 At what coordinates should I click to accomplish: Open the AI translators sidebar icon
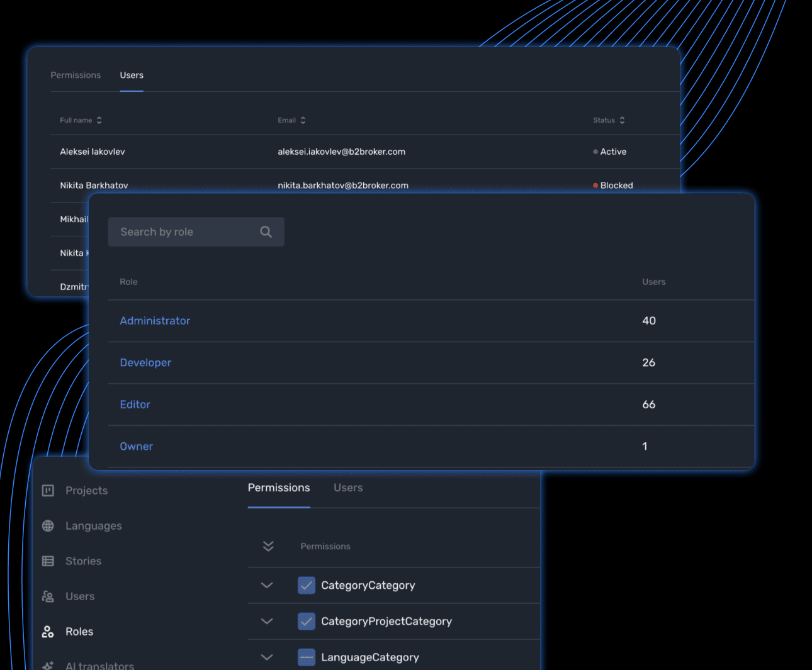click(48, 664)
